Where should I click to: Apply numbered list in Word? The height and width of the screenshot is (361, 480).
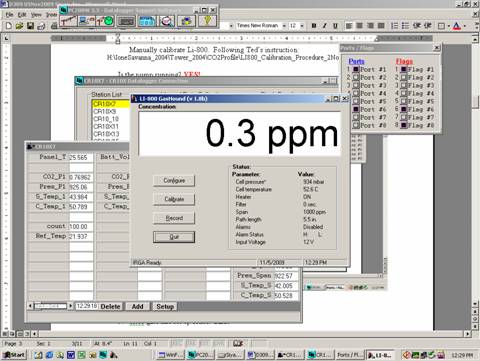(x=394, y=26)
